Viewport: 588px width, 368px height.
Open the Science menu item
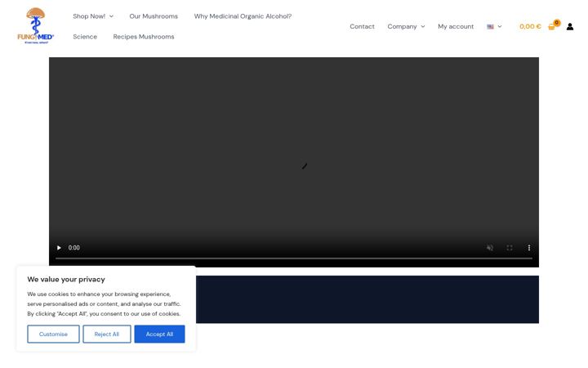85,37
